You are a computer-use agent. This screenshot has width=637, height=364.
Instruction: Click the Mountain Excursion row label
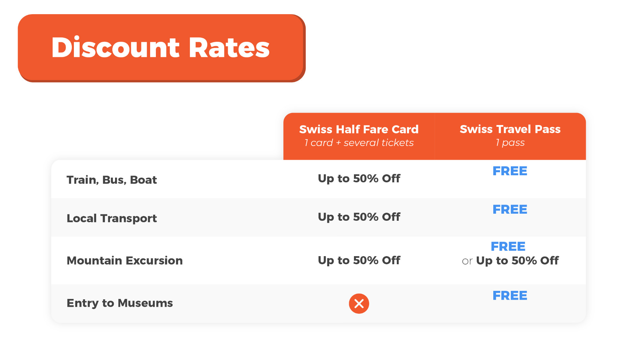(x=124, y=261)
